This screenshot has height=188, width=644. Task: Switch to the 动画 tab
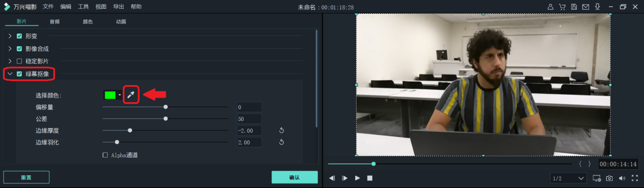click(x=120, y=22)
